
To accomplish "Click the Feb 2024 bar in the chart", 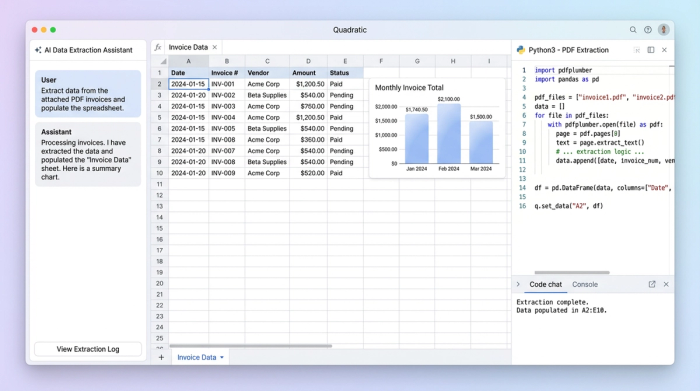I will click(449, 134).
